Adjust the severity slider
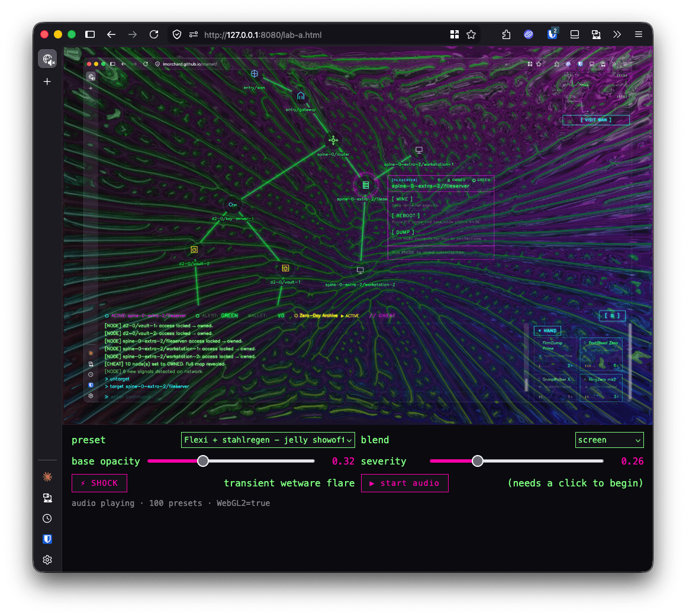Image resolution: width=686 pixels, height=616 pixels. pos(517,461)
